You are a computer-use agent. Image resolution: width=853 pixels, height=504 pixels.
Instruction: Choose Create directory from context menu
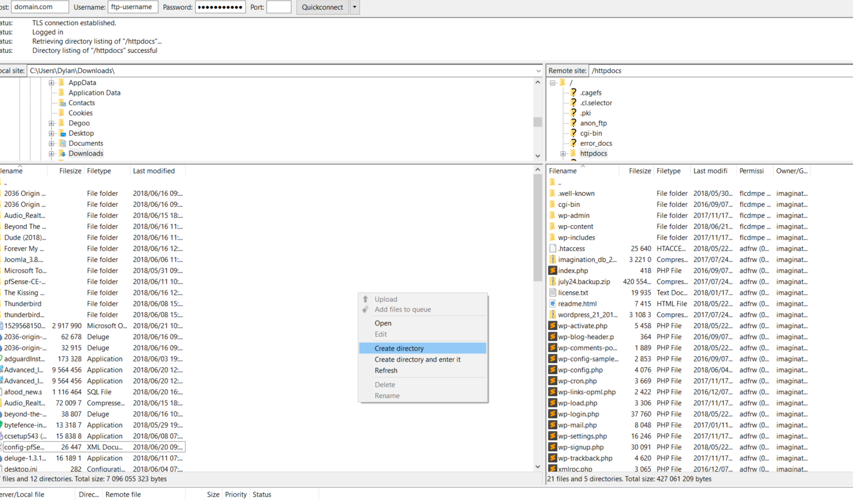[423, 348]
